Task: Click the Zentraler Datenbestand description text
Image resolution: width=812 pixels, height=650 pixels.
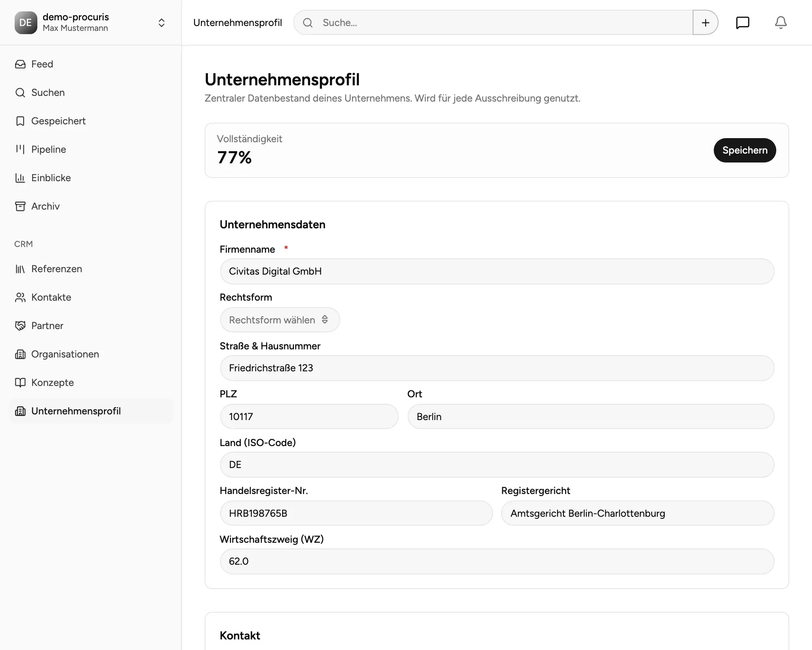Action: click(x=393, y=98)
